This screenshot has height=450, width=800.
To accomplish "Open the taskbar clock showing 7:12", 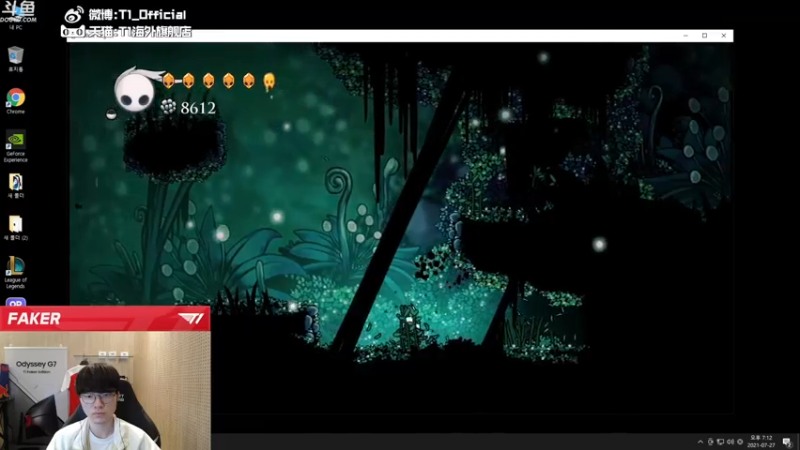I will coord(761,441).
